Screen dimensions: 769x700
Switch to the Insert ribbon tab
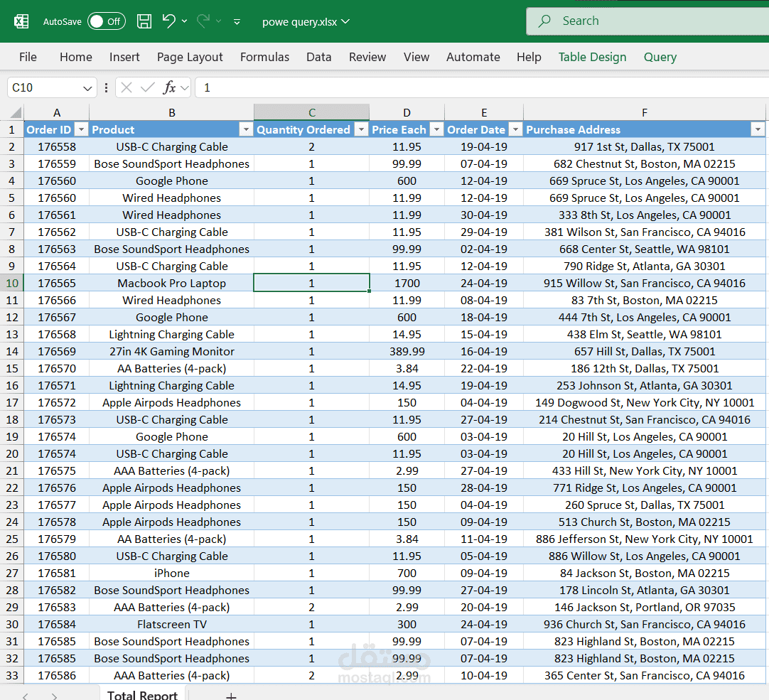(124, 57)
